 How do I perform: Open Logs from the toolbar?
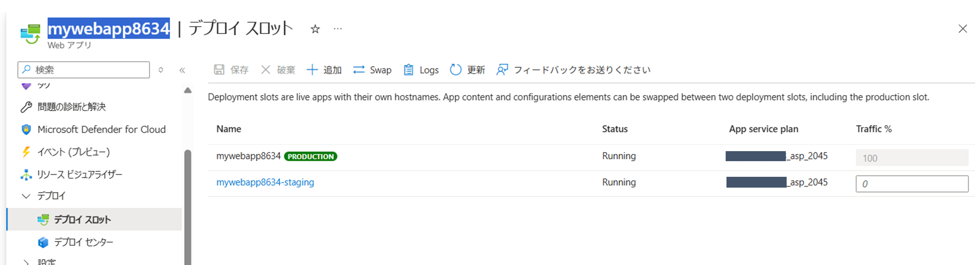coord(421,70)
